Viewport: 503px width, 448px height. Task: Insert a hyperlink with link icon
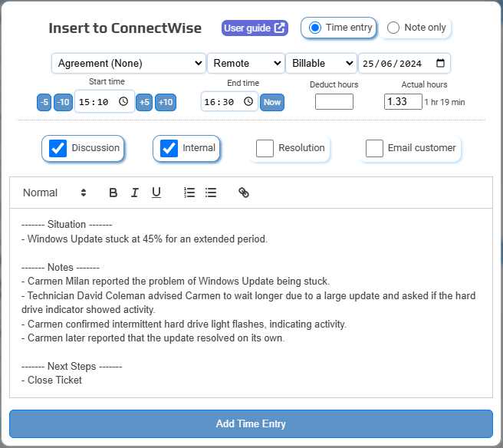pyautogui.click(x=244, y=193)
